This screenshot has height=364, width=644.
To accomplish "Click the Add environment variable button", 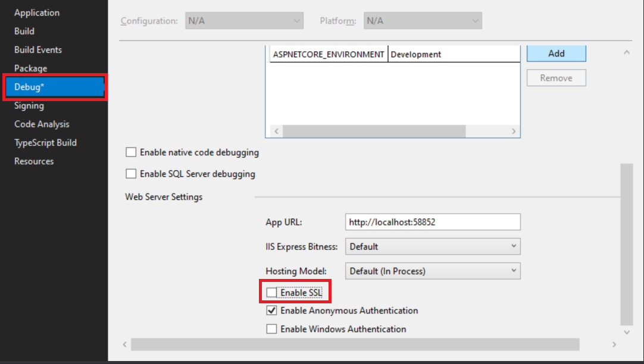I will (556, 54).
